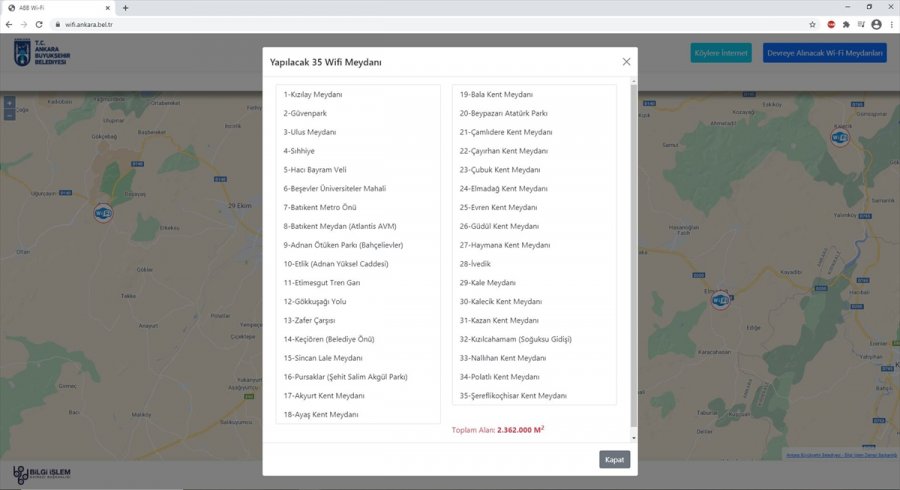Open the Köylere İnternet page
This screenshot has width=900, height=490.
720,53
